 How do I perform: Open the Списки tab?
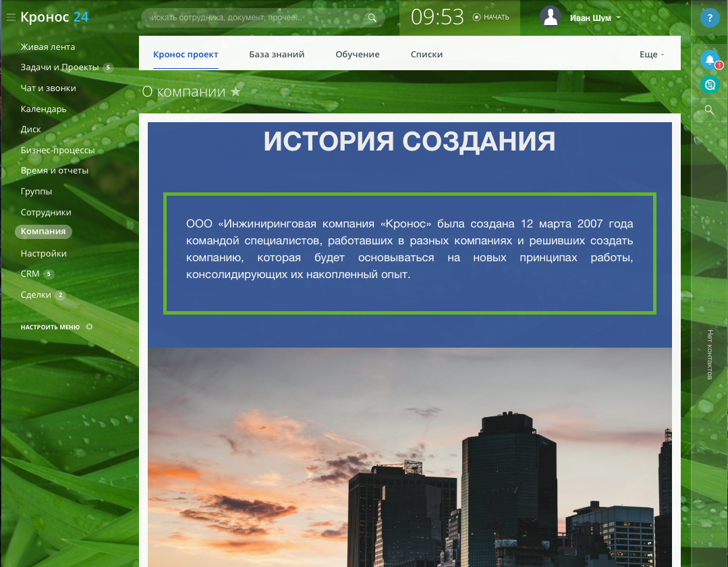(426, 54)
